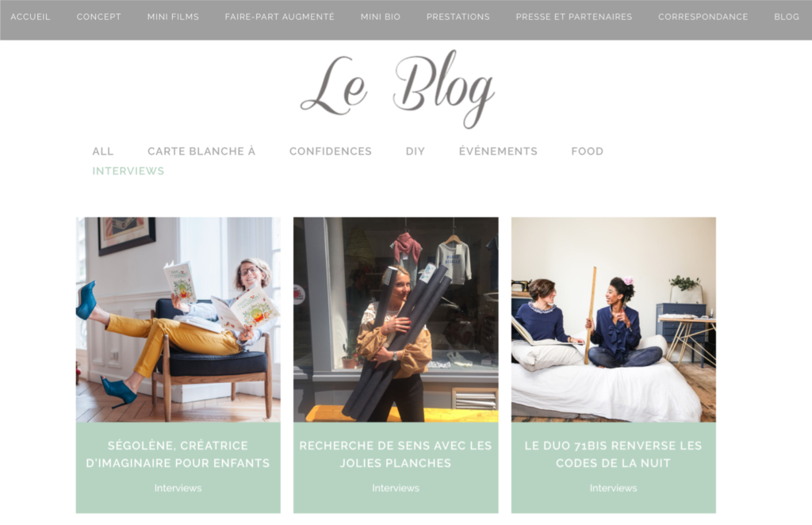The width and height of the screenshot is (812, 525).
Task: Select the DIY category filter
Action: pyautogui.click(x=416, y=151)
